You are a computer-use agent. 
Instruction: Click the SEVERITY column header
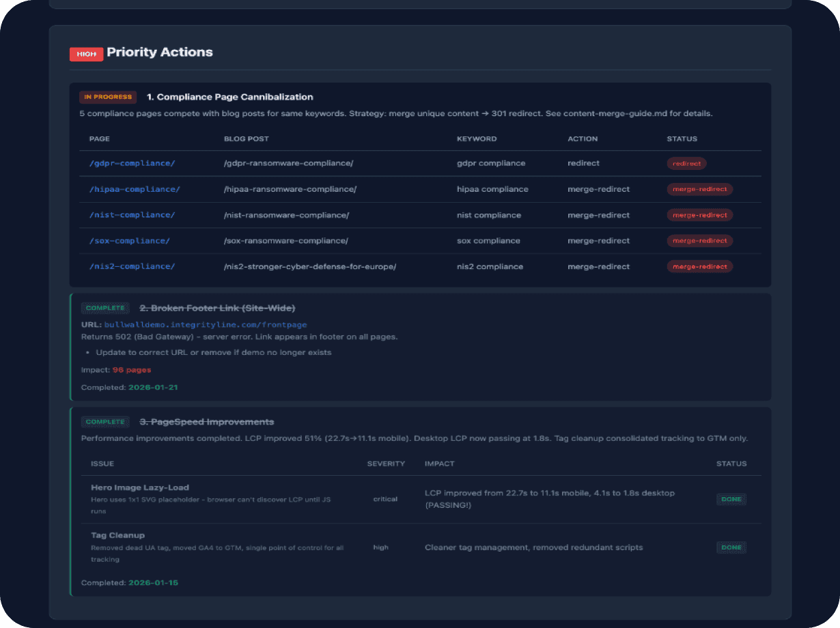pyautogui.click(x=386, y=463)
